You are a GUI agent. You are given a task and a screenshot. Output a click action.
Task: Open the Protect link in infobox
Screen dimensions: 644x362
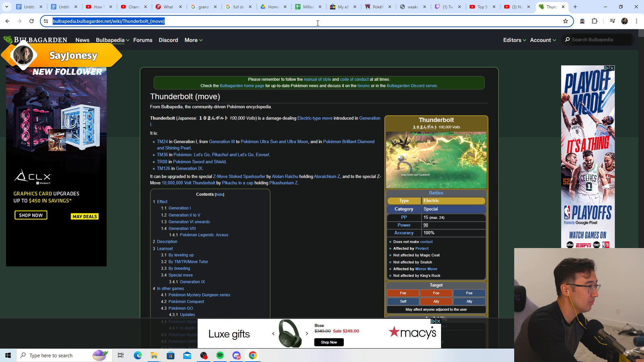[x=422, y=249]
